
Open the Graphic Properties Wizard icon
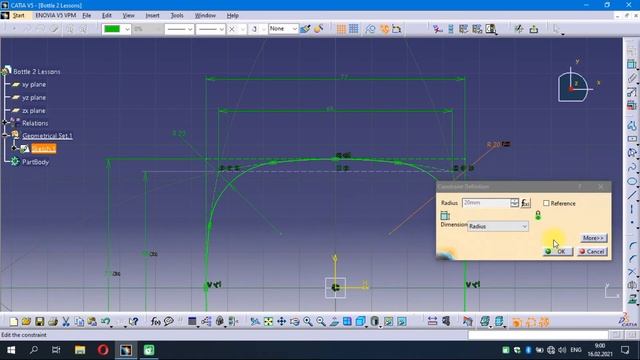(318, 29)
